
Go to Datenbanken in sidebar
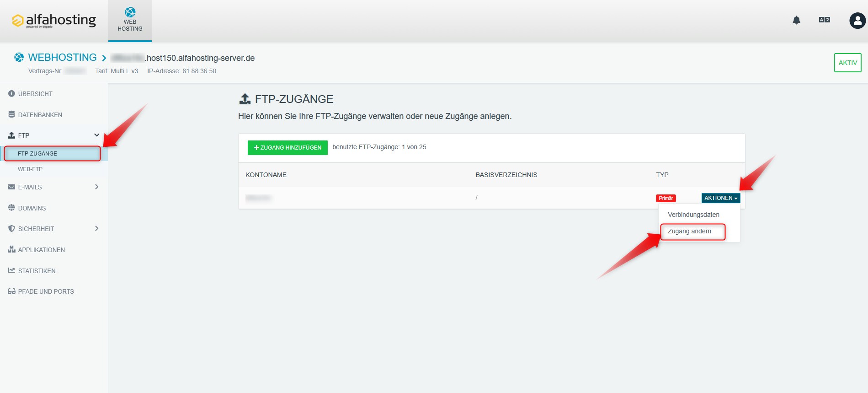[x=40, y=115]
